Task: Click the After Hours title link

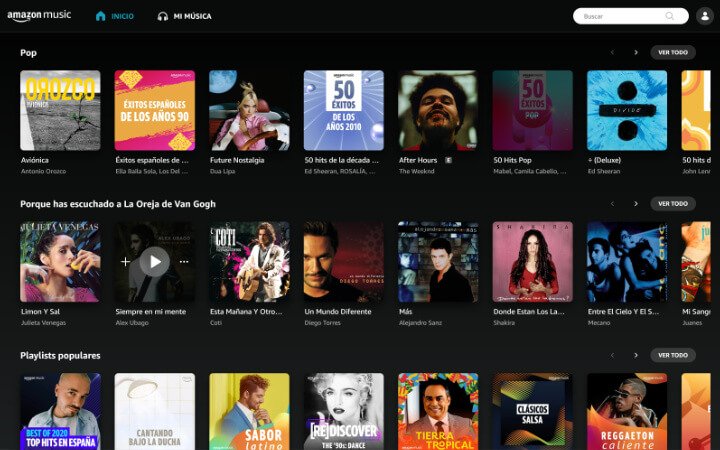Action: tap(418, 160)
